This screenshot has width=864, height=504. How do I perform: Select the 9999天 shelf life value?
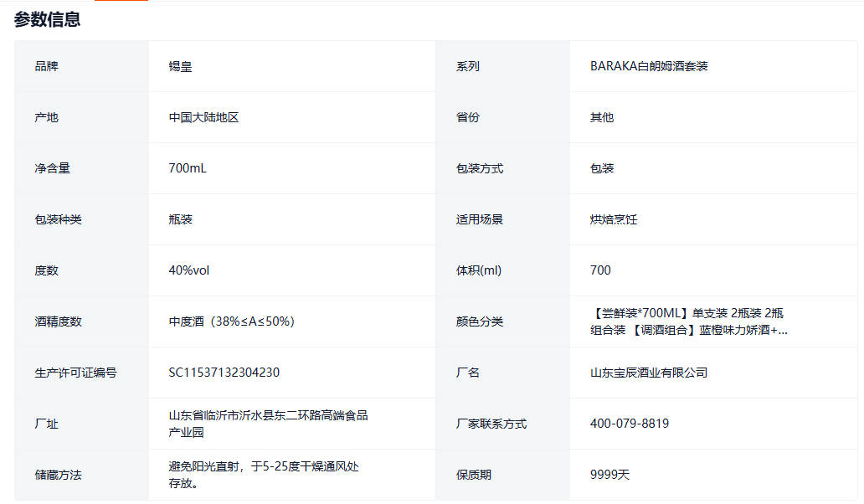pyautogui.click(x=609, y=475)
